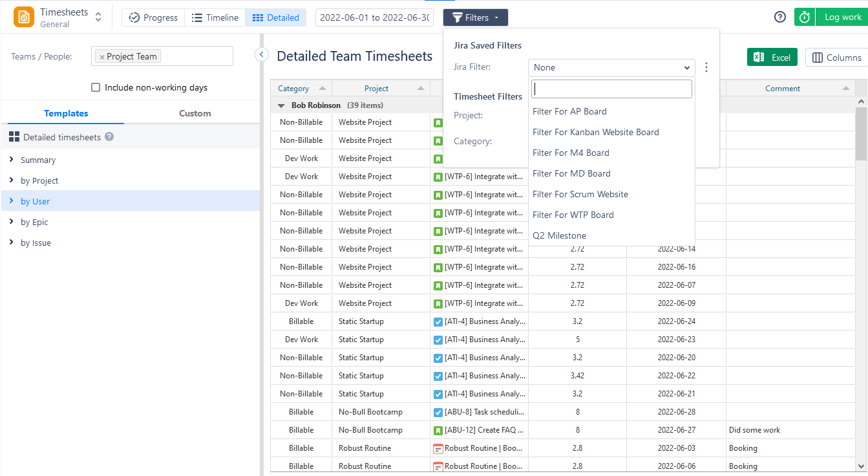Click the Detailed timesheets grid icon
Image resolution: width=868 pixels, height=476 pixels.
pyautogui.click(x=14, y=137)
